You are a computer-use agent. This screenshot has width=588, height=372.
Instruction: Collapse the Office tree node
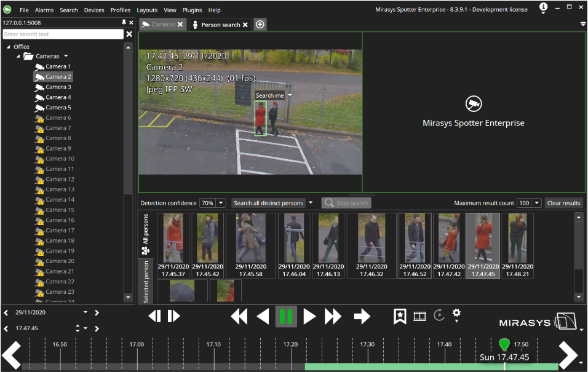8,47
